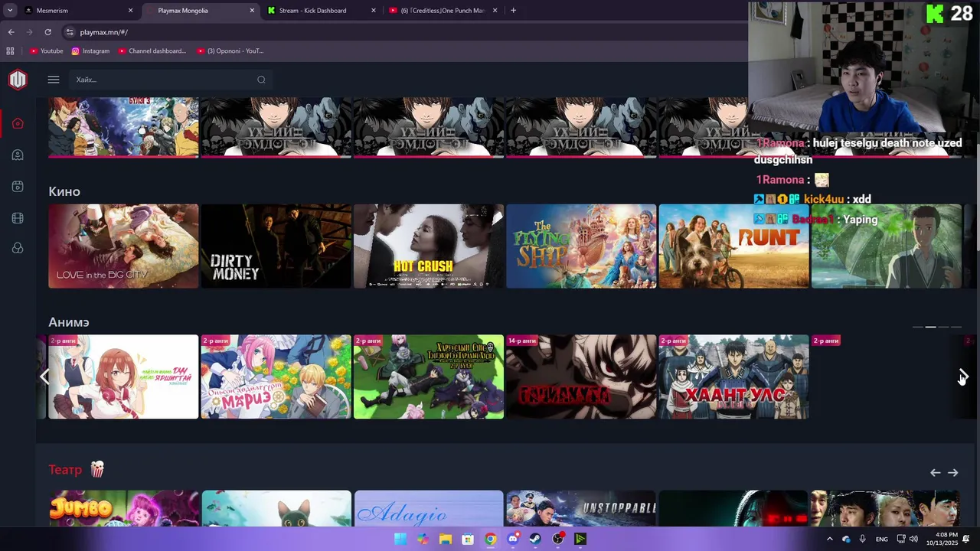Open the Hot Crush movie thumbnail
The image size is (980, 551).
pos(429,246)
